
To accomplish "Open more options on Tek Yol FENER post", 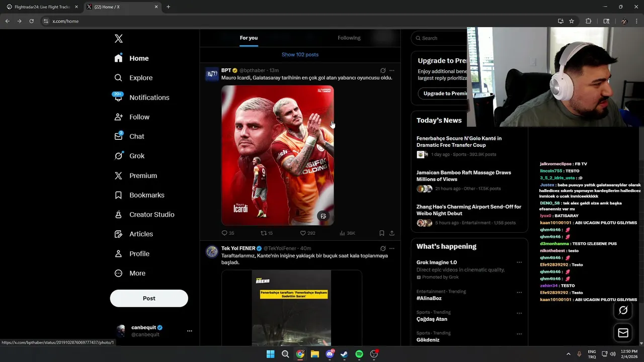I will pos(392,248).
